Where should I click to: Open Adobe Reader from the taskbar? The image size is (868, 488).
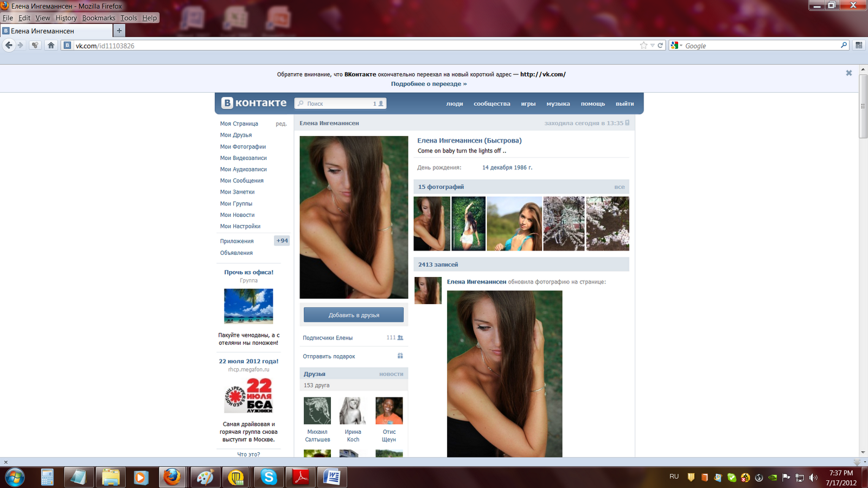(x=301, y=477)
